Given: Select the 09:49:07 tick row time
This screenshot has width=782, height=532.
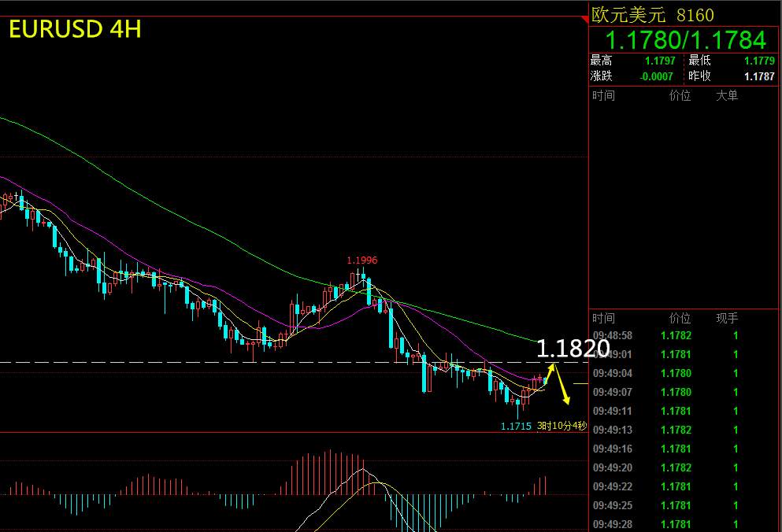Looking at the screenshot, I should [x=613, y=393].
